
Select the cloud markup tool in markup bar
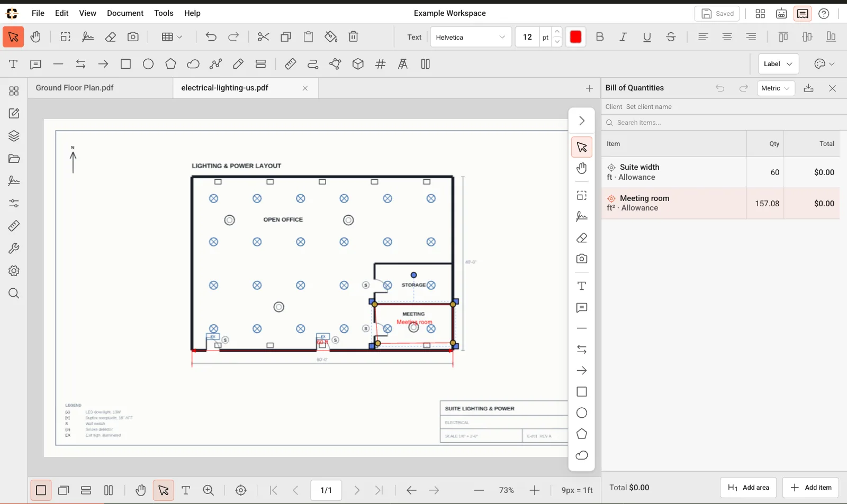pyautogui.click(x=193, y=64)
